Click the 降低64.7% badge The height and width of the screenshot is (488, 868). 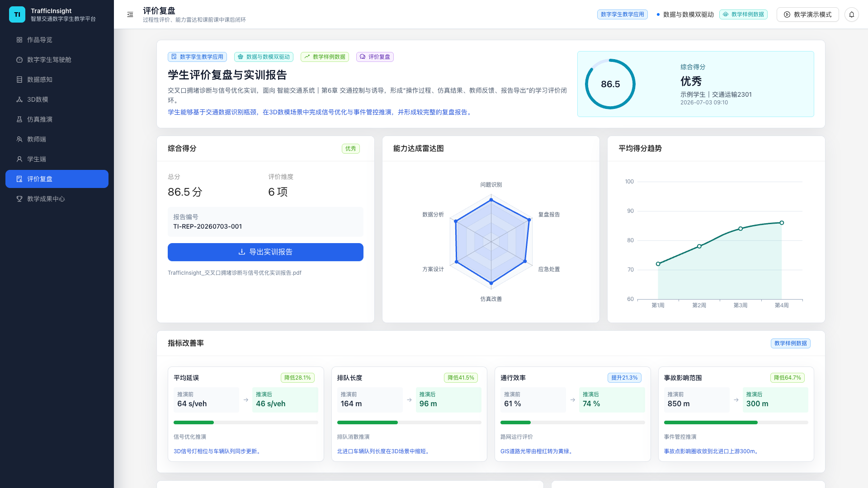(788, 378)
